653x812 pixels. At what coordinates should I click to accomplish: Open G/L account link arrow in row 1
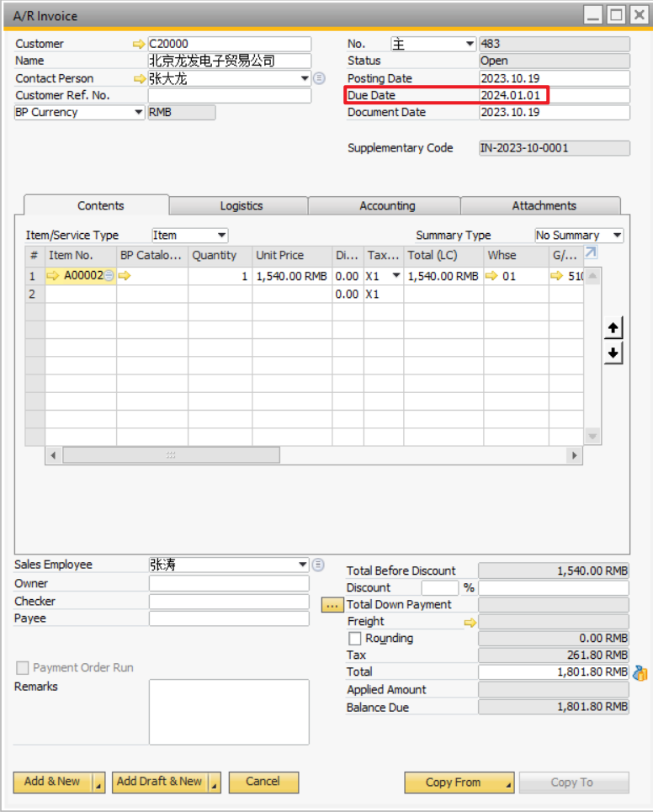coord(557,276)
